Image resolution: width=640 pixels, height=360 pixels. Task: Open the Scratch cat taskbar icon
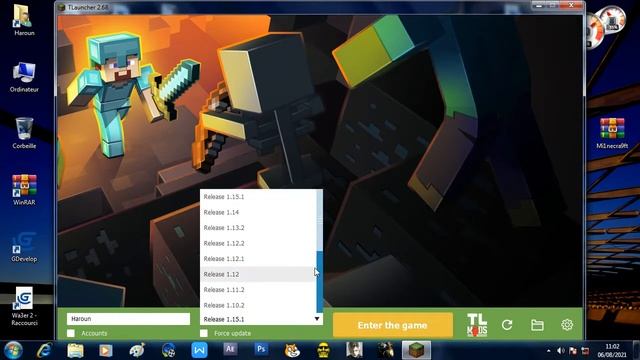[292, 350]
